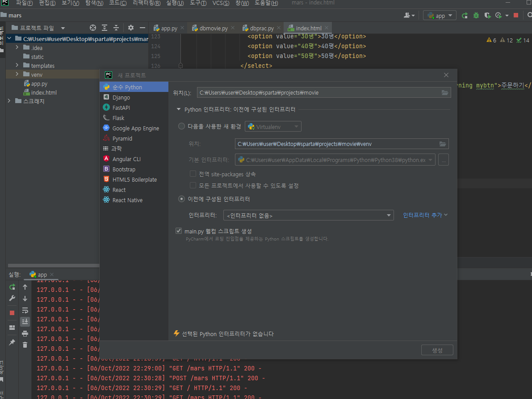Rerun app in the run panel
Image resolution: width=532 pixels, height=399 pixels.
coord(12,287)
